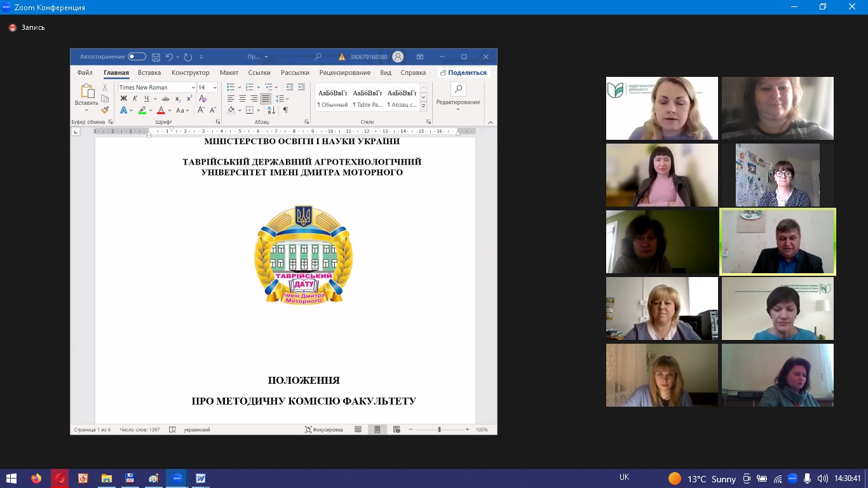Open the Times New Roman font dropdown
The width and height of the screenshot is (868, 488).
(193, 88)
